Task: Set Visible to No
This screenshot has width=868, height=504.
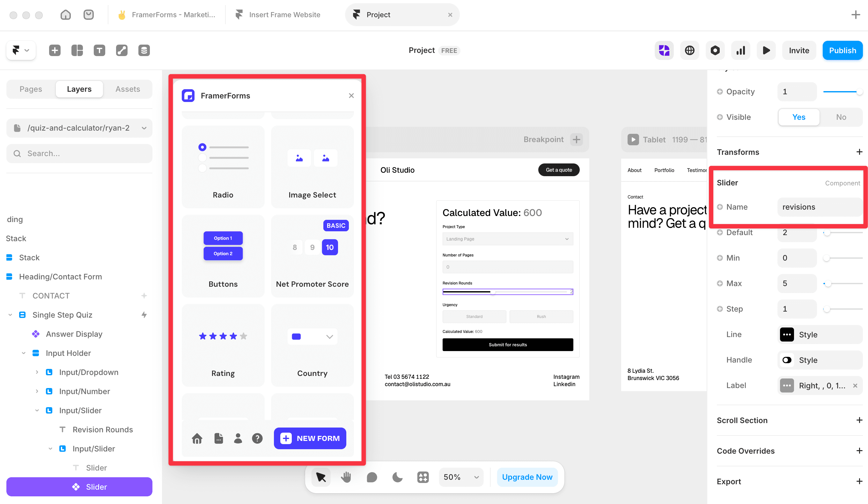Action: [841, 117]
